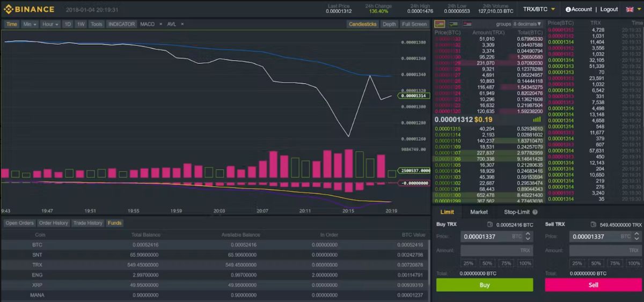Show combined buy and sell order book view
644x302 pixels.
[440, 24]
